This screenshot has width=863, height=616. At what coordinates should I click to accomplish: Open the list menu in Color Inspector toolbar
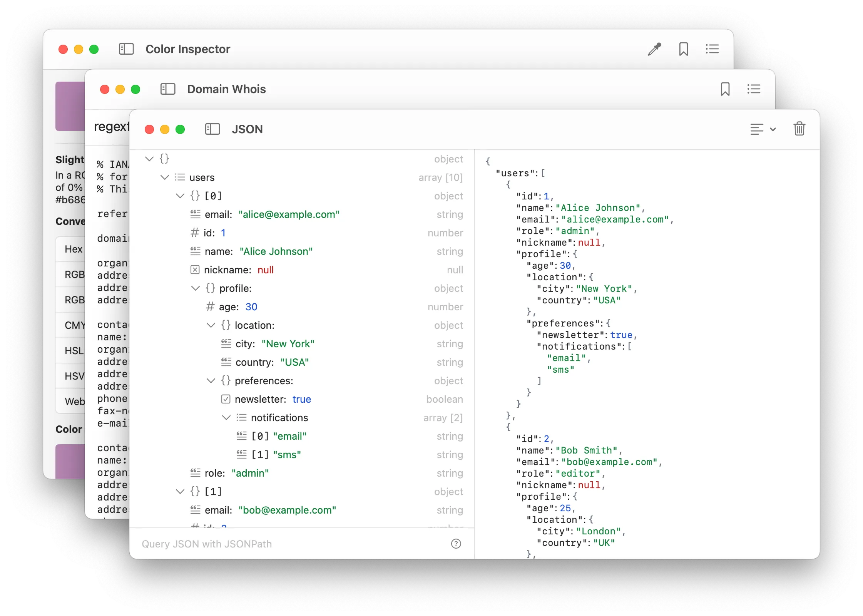712,49
